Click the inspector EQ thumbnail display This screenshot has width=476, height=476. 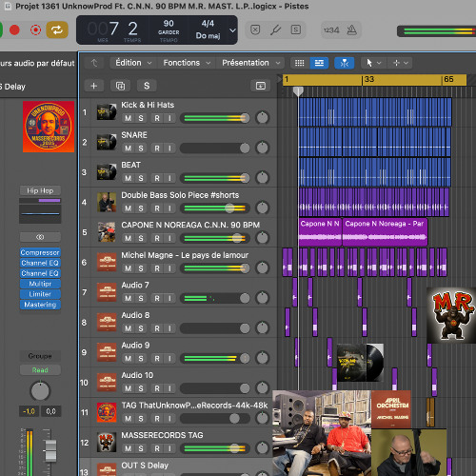pyautogui.click(x=40, y=213)
